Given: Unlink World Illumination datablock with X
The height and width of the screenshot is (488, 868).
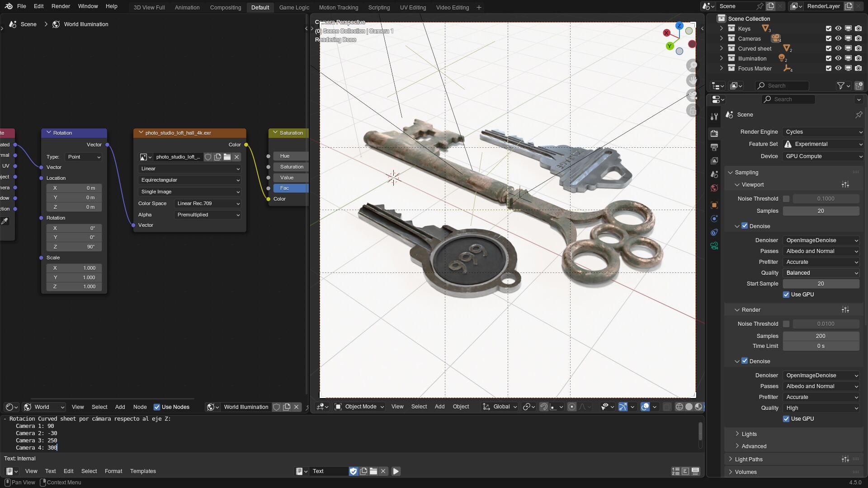Looking at the screenshot, I should (297, 407).
